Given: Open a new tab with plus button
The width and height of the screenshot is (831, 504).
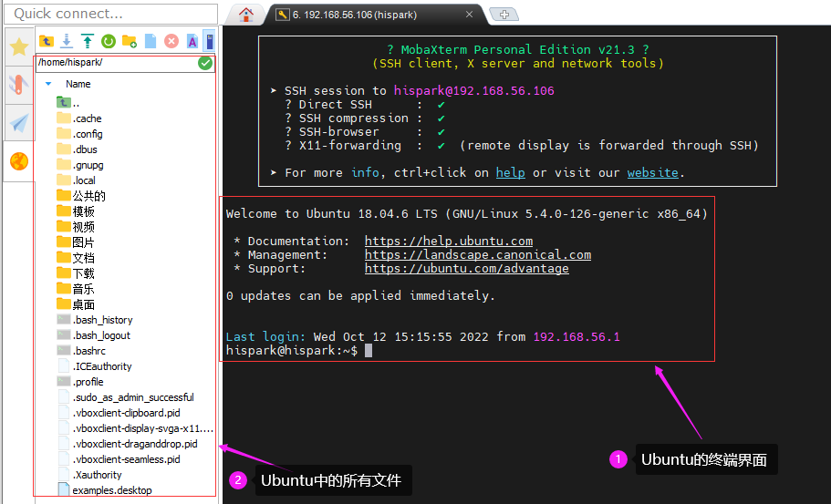Looking at the screenshot, I should (x=504, y=15).
